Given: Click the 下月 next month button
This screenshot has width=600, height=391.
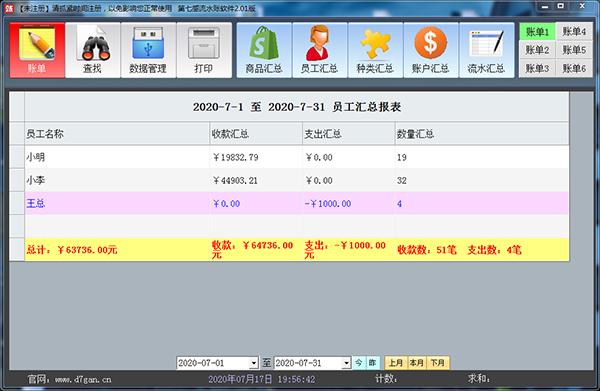Looking at the screenshot, I should point(438,363).
